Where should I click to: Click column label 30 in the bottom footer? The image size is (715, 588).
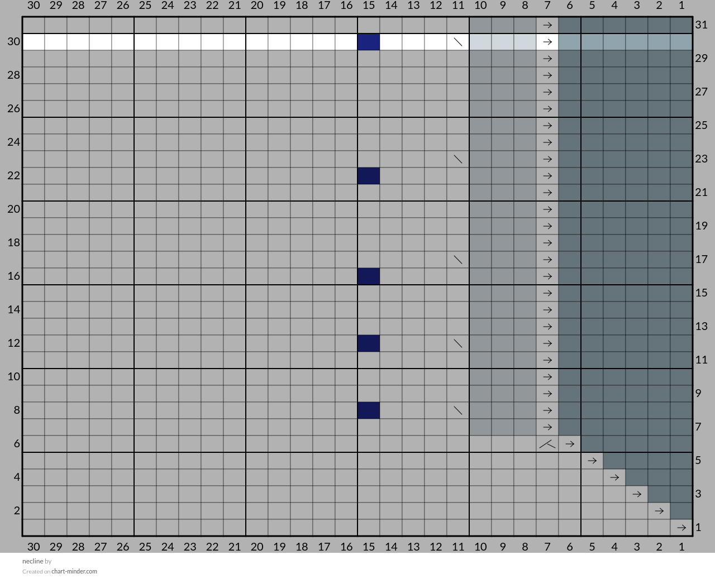point(34,547)
